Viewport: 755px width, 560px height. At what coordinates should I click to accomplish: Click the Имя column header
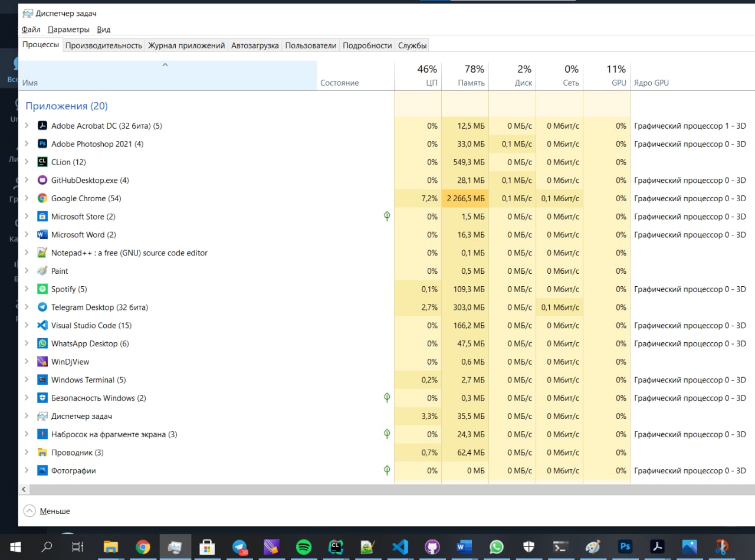click(168, 76)
